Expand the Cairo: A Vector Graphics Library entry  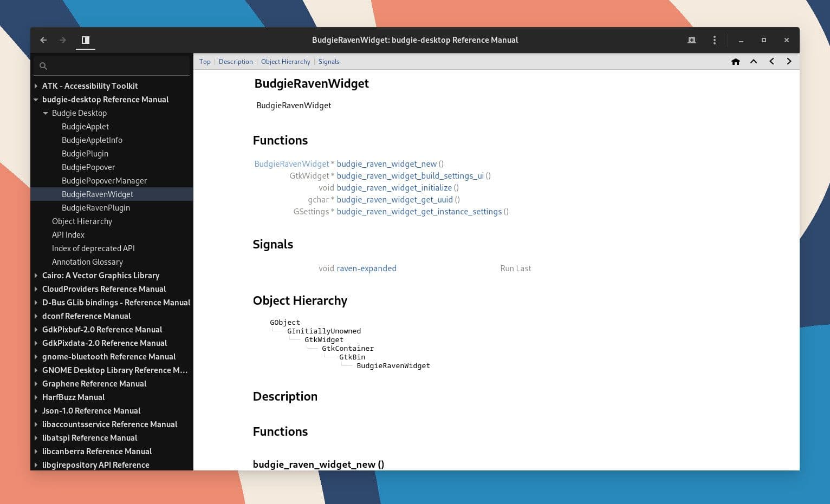(x=36, y=276)
